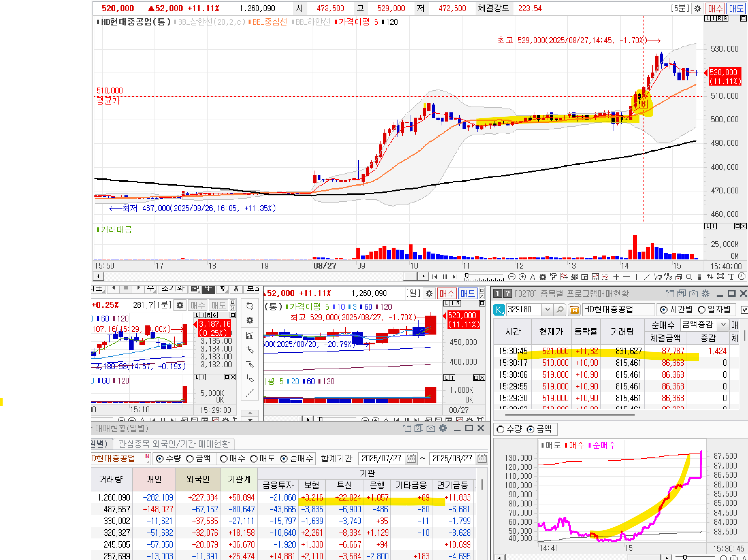Click the 외국인 column header
The height and width of the screenshot is (560, 748).
198,479
